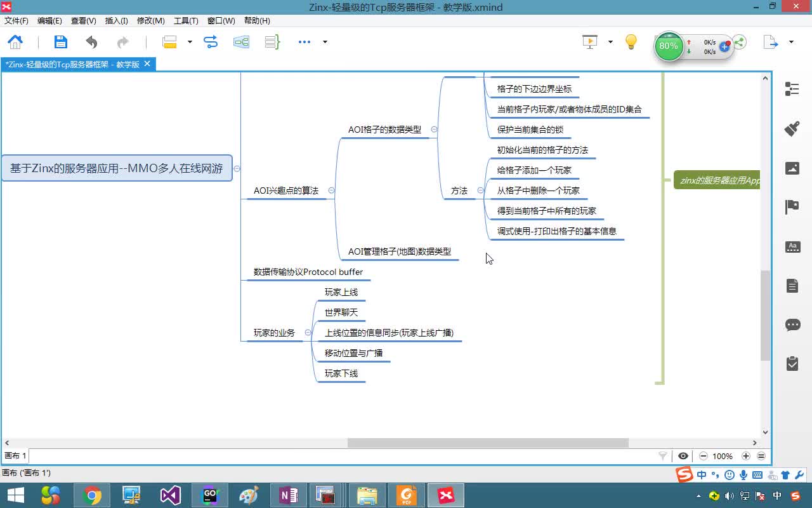This screenshot has height=508, width=812.
Task: Open the 工具(T) menu
Action: [x=186, y=21]
